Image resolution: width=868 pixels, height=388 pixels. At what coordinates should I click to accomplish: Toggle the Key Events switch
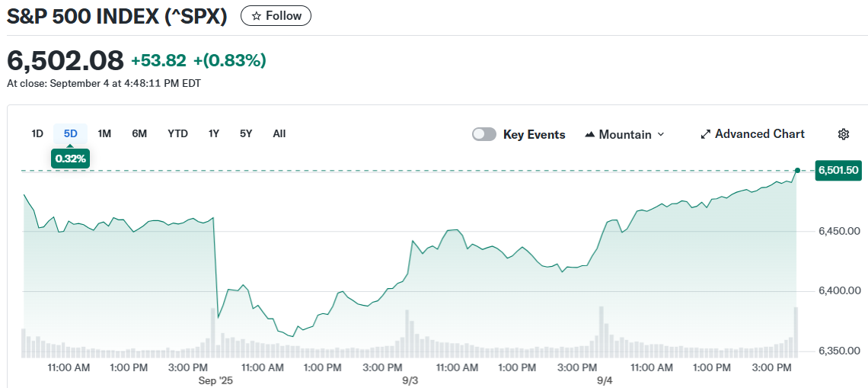coord(484,134)
